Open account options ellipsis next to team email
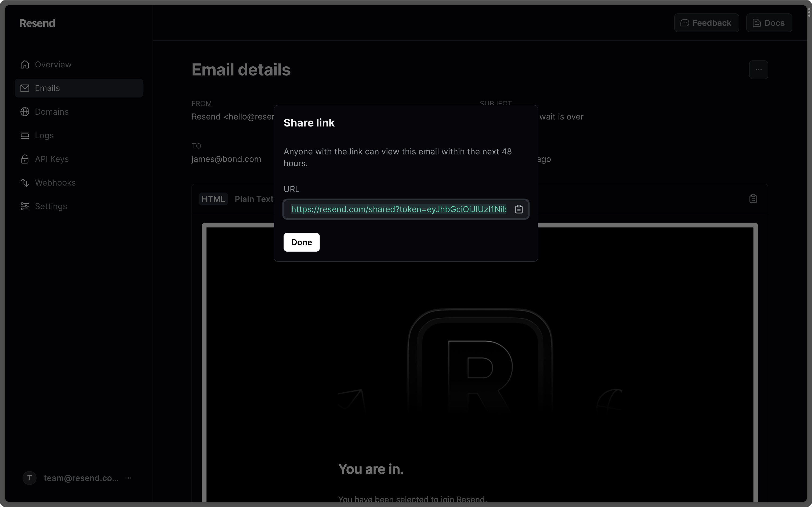The image size is (812, 507). point(128,478)
